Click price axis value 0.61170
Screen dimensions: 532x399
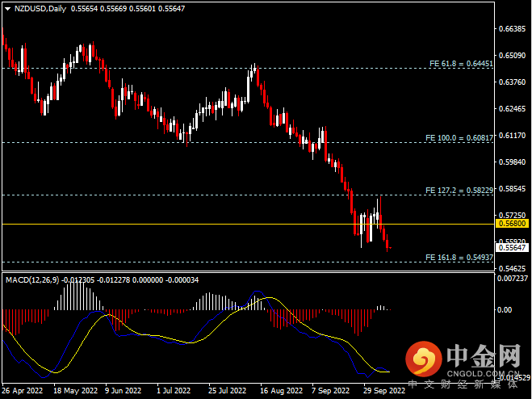pyautogui.click(x=512, y=136)
